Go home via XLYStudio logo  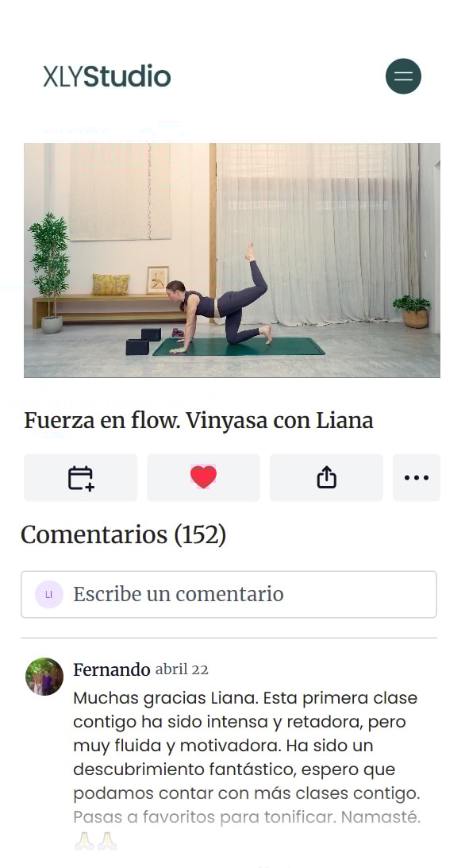pyautogui.click(x=107, y=76)
